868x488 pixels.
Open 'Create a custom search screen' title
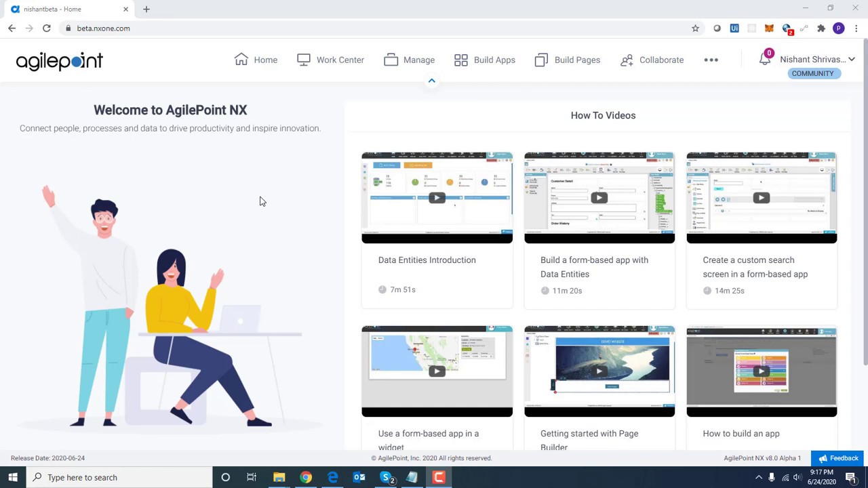coord(755,267)
